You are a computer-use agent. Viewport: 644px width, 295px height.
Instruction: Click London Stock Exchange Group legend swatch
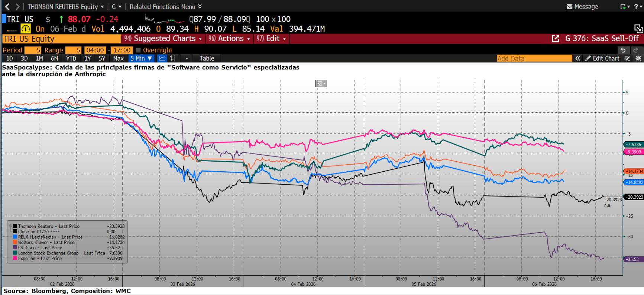(15, 253)
